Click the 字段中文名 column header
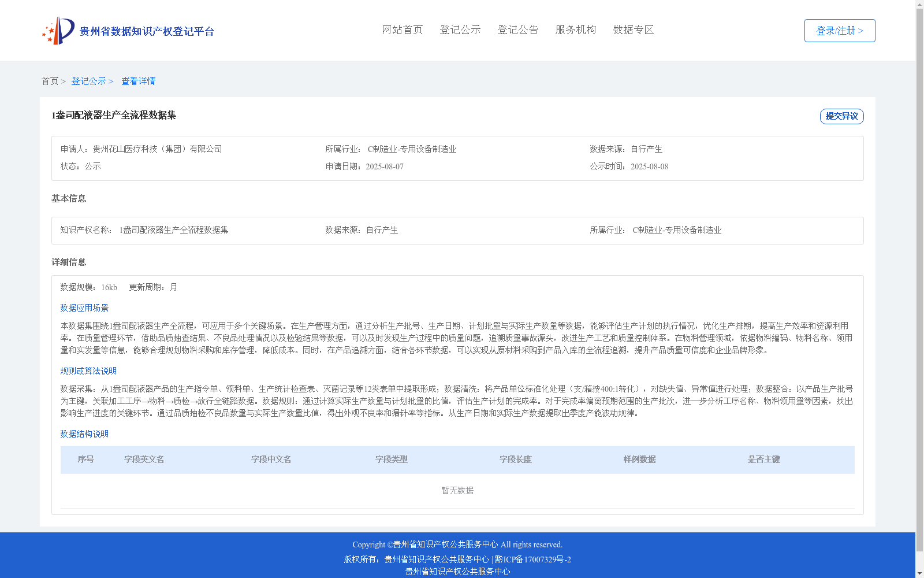 pos(271,460)
